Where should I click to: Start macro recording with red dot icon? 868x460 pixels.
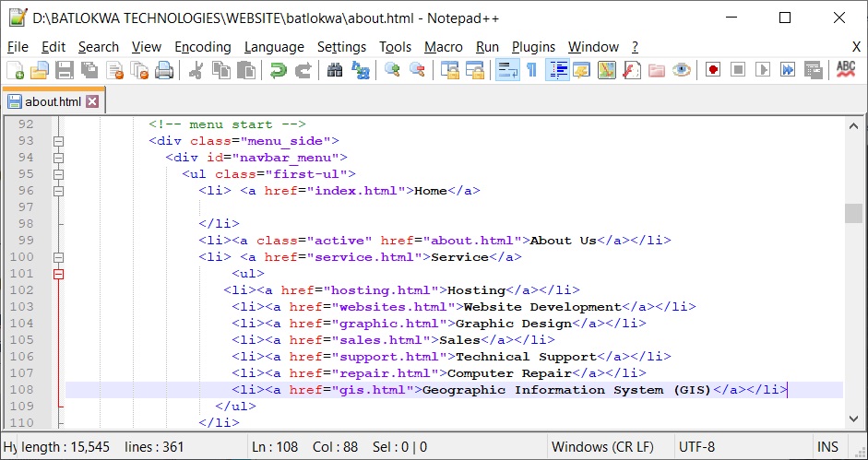[712, 70]
